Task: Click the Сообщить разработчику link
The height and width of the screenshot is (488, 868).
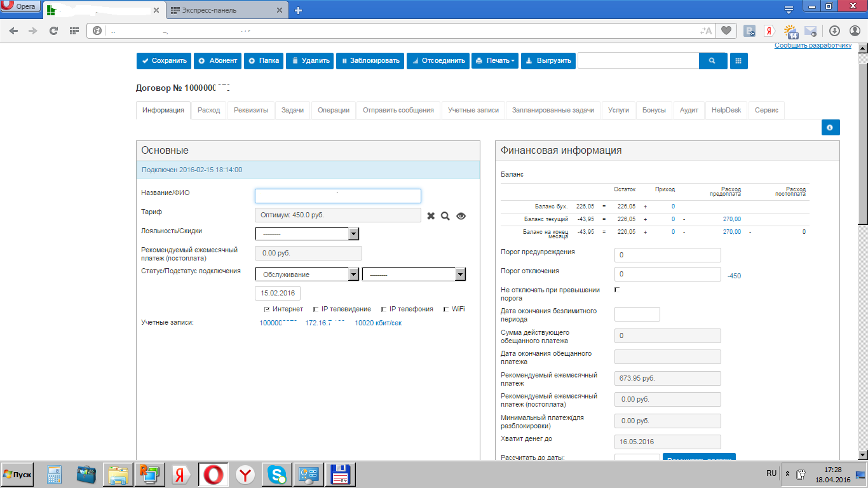Action: pyautogui.click(x=813, y=46)
